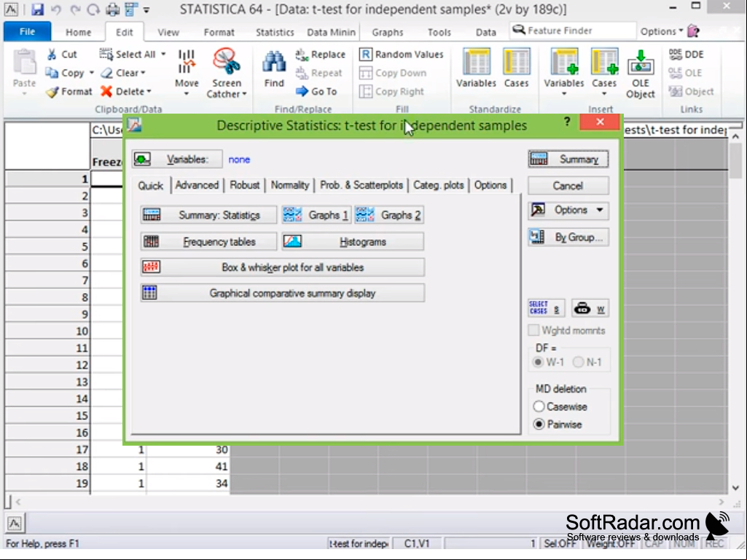Click the Variables: selection button
The height and width of the screenshot is (560, 747).
(177, 159)
